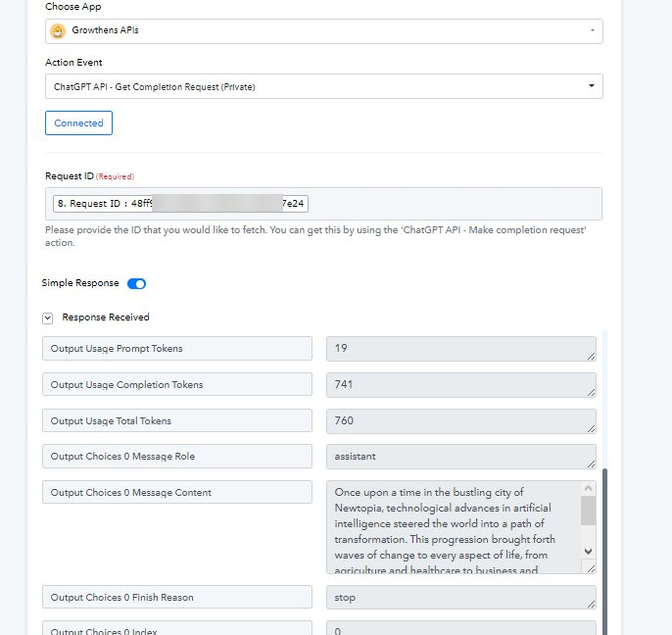Collapse the Response Received section
Image resolution: width=672 pixels, height=635 pixels.
(x=48, y=318)
